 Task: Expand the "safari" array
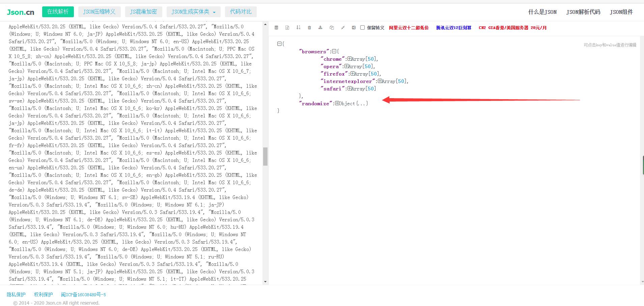(349, 88)
